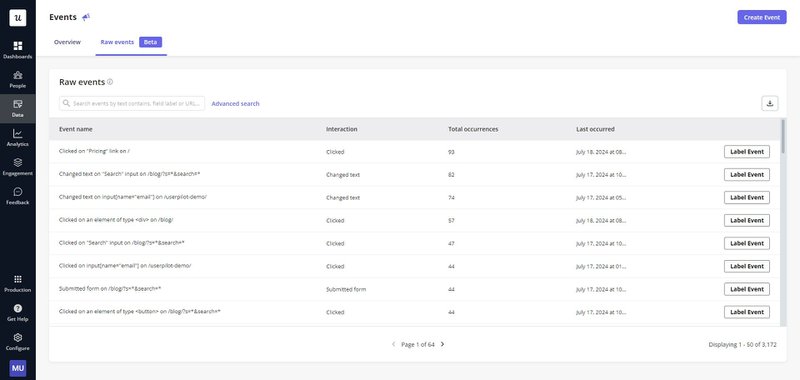
Task: Select 'Clicked on "Pricing" link on /' event
Action: (x=94, y=151)
